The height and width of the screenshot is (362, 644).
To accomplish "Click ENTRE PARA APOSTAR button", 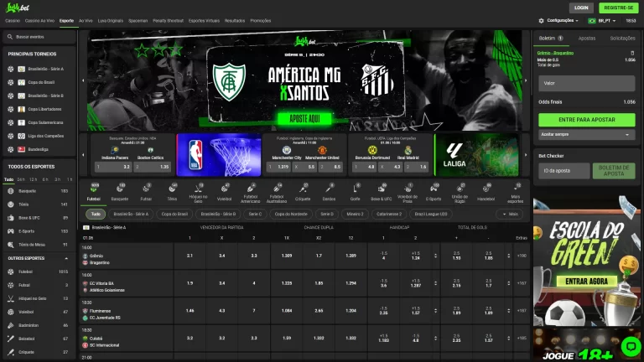I will tap(586, 120).
